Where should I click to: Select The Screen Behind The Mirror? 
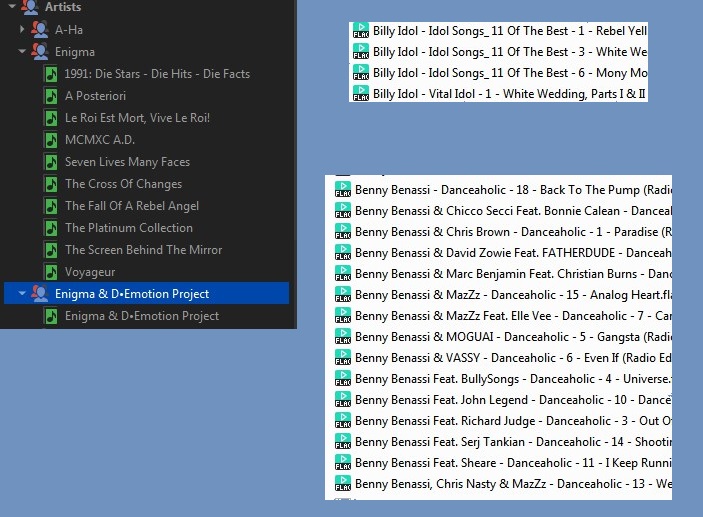point(143,249)
